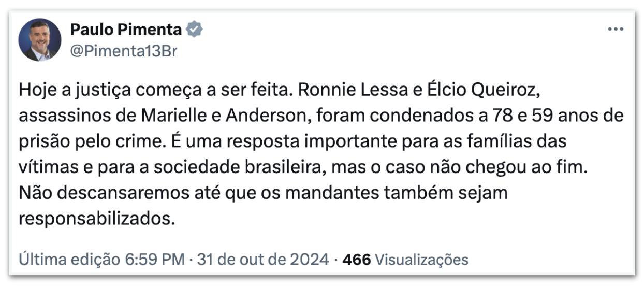Click the blue verified badge icon
Viewport: 644px width, 287px height.
(x=194, y=30)
